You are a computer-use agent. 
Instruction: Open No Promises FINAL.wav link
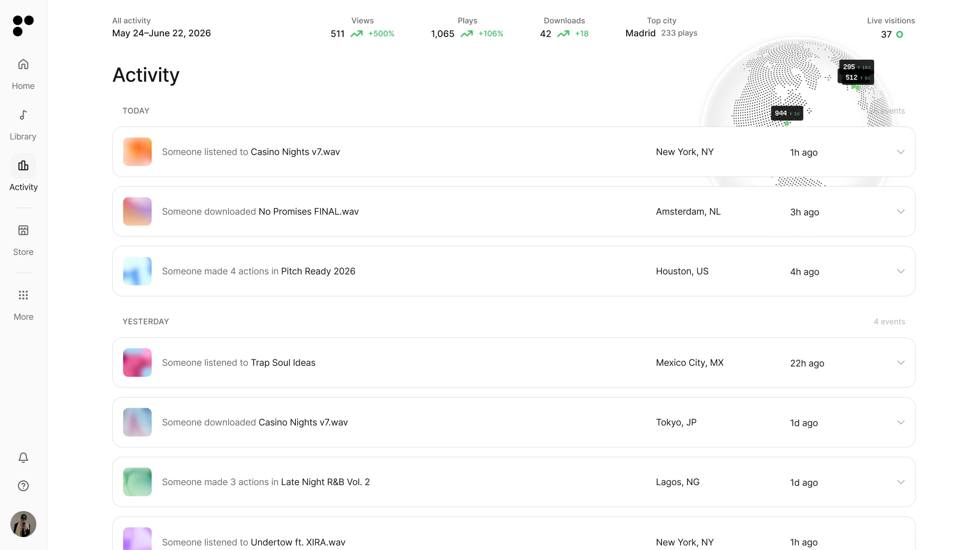pos(309,211)
